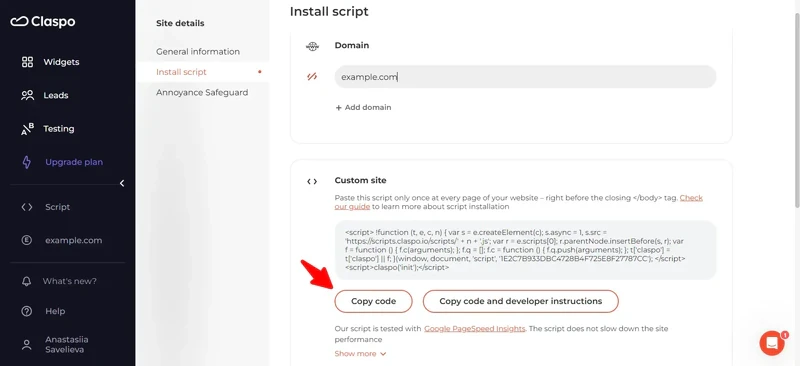Click the example.com site icon
Image resolution: width=800 pixels, height=366 pixels.
[x=27, y=240]
